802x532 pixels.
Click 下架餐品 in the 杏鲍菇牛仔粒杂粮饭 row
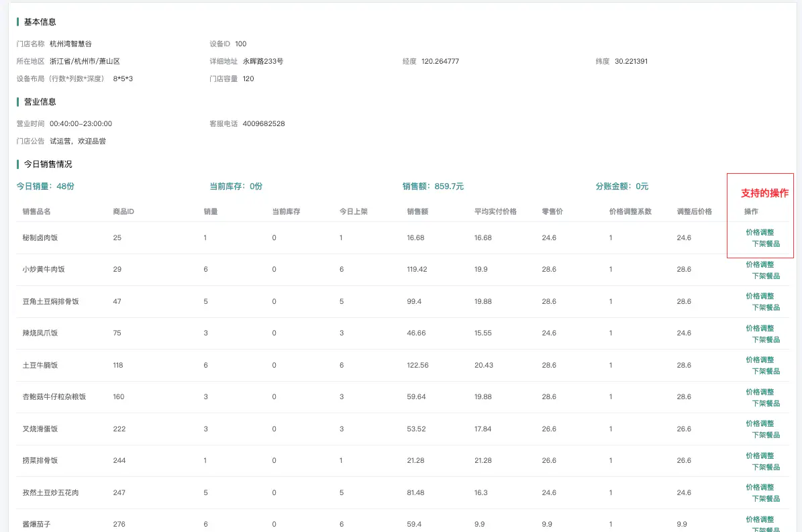766,404
